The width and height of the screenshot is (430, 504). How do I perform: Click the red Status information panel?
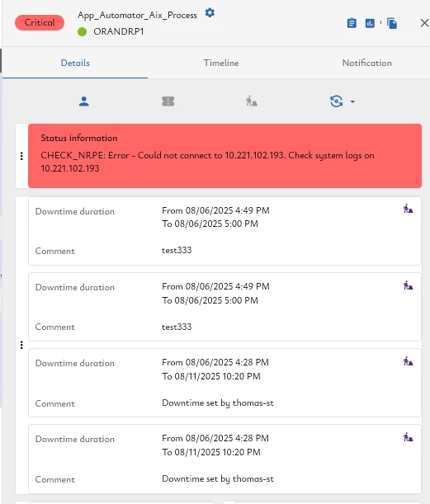pos(224,156)
